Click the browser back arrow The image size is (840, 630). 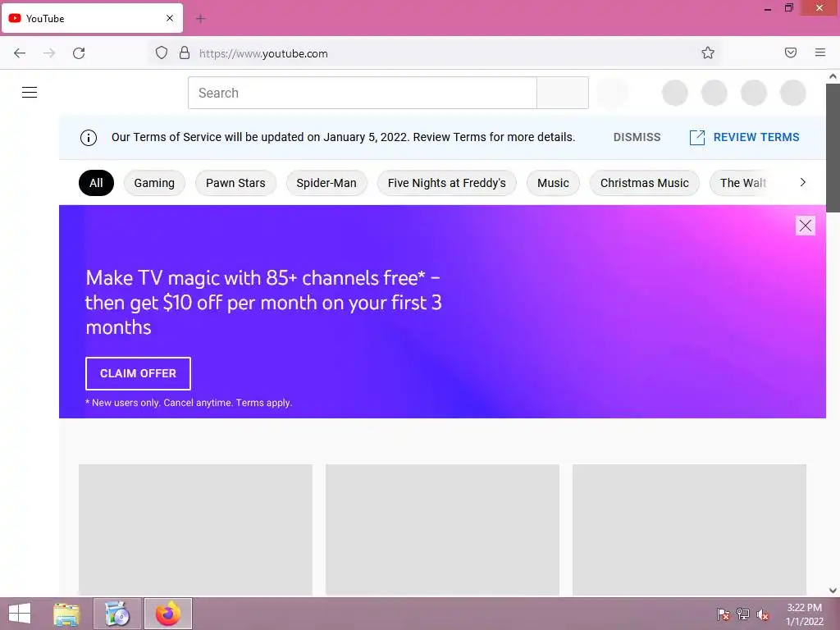[x=20, y=53]
